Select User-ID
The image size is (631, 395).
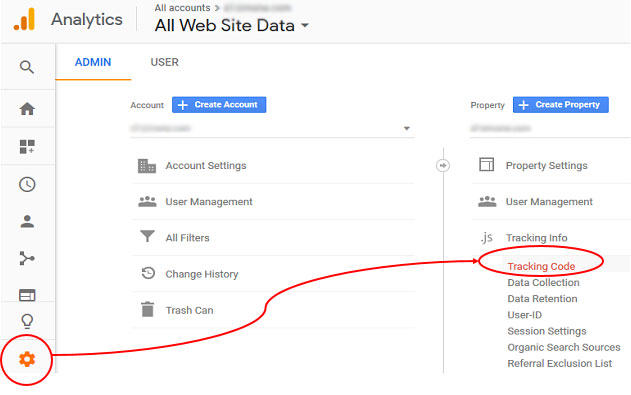point(524,315)
